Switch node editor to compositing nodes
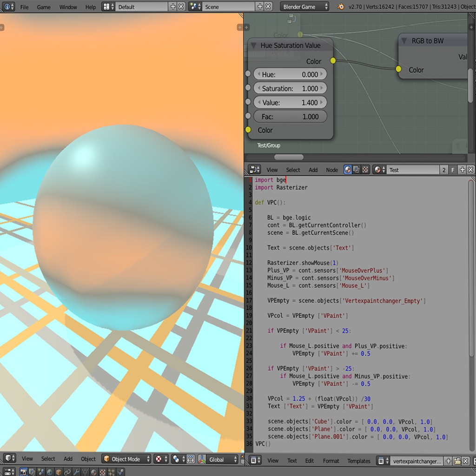The width and height of the screenshot is (476, 476). coord(356,170)
